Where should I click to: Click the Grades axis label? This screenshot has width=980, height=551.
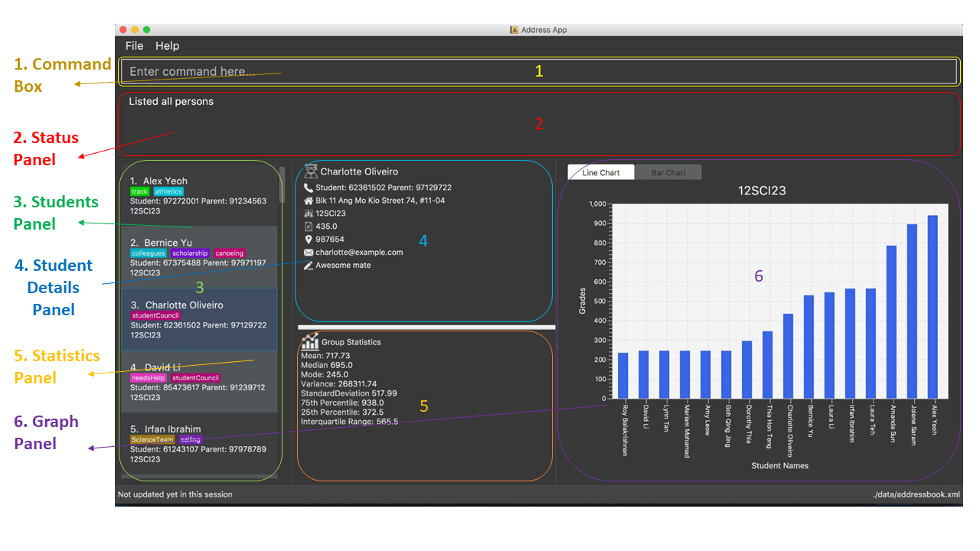point(582,300)
